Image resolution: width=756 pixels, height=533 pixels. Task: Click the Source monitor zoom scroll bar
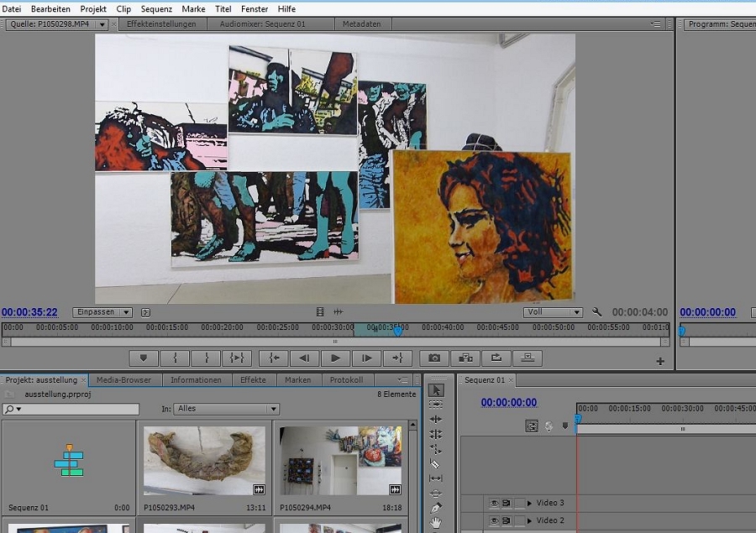click(335, 342)
